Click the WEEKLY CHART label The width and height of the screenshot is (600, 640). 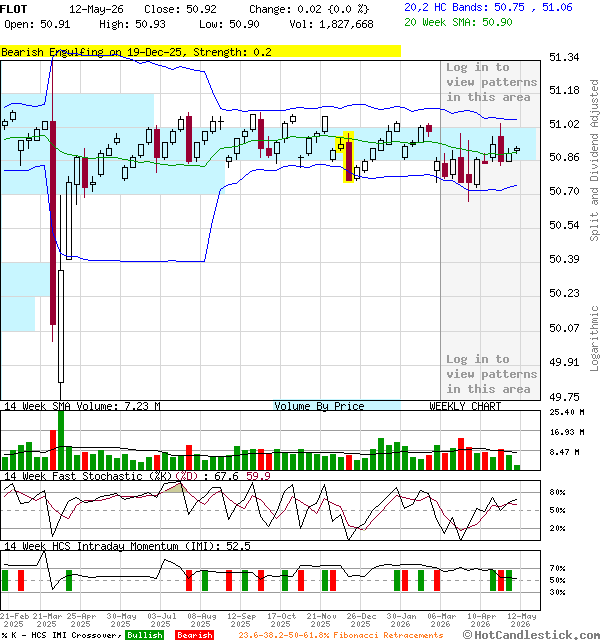(465, 406)
